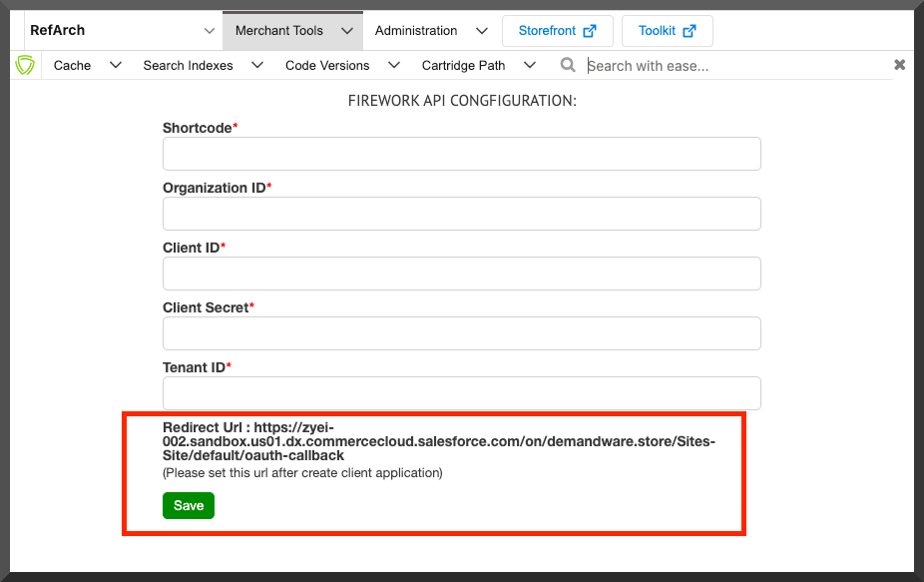This screenshot has width=924, height=582.
Task: Expand the RefArch site selector chevron
Action: point(210,31)
